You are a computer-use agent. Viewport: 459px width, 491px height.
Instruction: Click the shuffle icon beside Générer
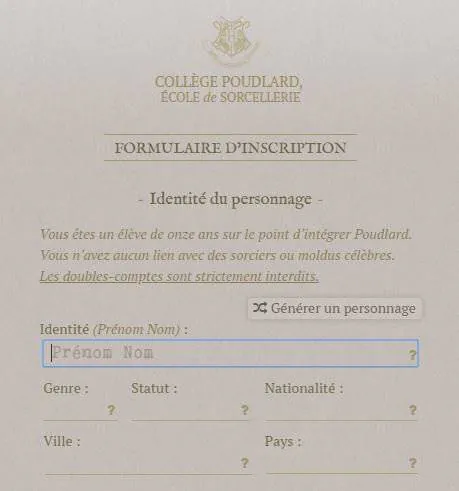[x=260, y=308]
